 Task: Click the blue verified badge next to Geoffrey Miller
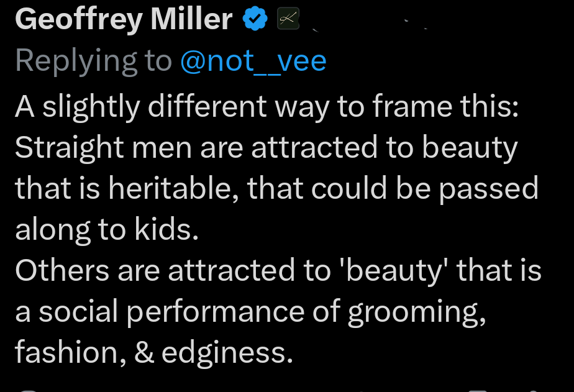click(x=255, y=18)
